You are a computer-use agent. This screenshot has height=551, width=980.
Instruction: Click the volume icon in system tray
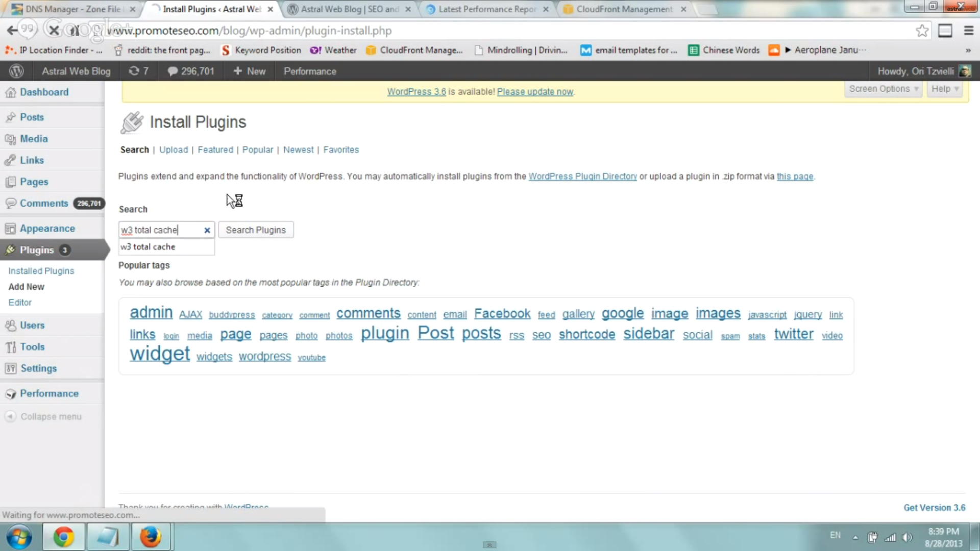click(x=907, y=537)
